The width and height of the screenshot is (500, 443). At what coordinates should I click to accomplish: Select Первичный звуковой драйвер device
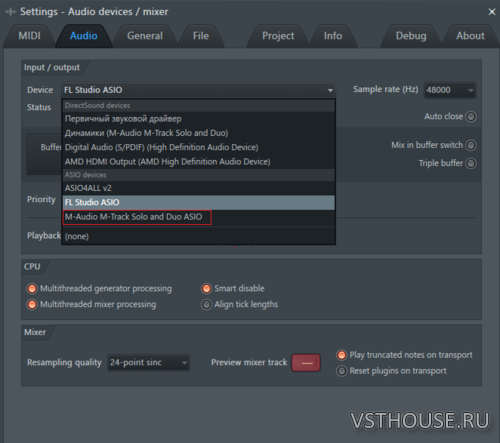coord(199,119)
